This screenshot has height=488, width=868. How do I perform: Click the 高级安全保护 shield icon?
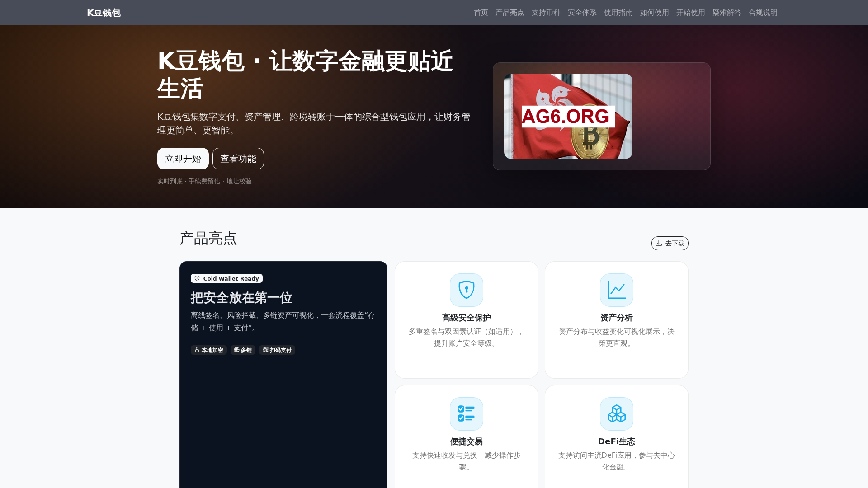pos(467,290)
